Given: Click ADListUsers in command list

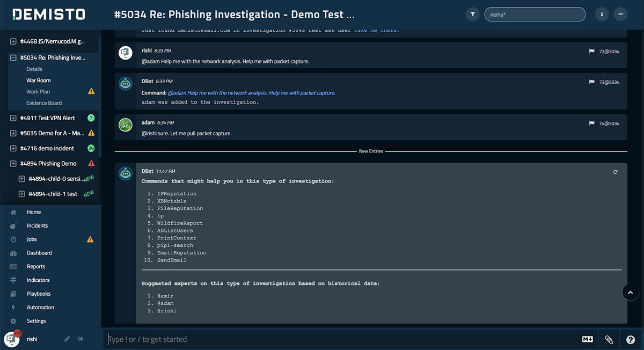Looking at the screenshot, I should click(175, 231).
